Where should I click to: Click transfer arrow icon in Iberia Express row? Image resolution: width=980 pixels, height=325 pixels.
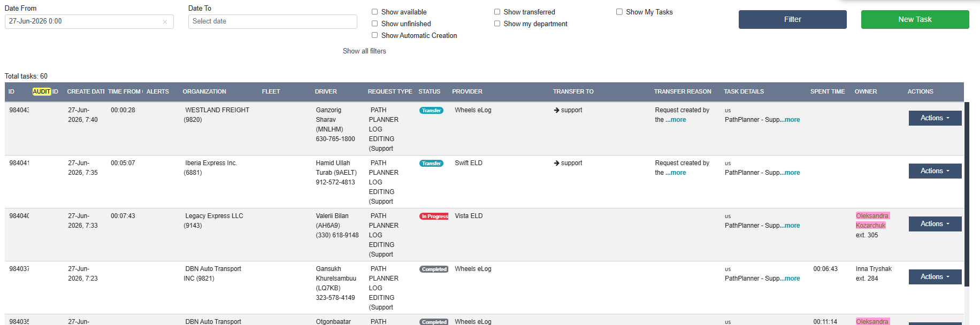(x=556, y=163)
